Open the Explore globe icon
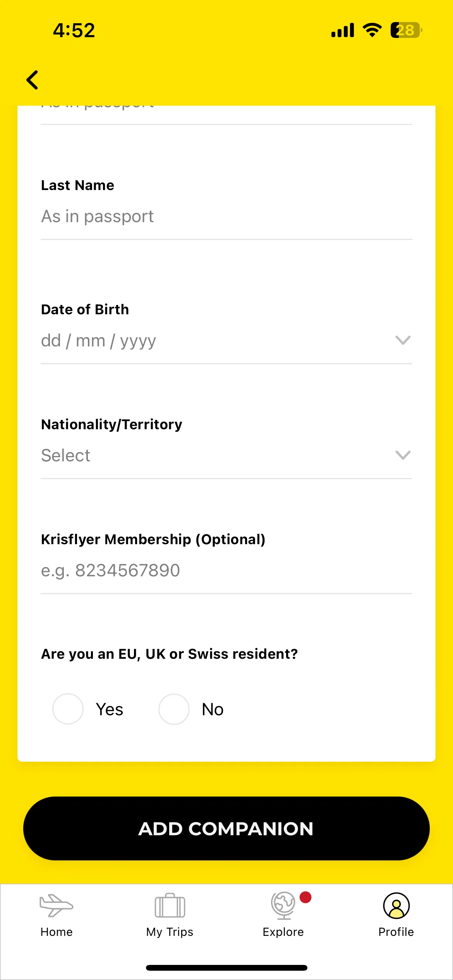Viewport: 453px width, 980px height. pyautogui.click(x=283, y=905)
